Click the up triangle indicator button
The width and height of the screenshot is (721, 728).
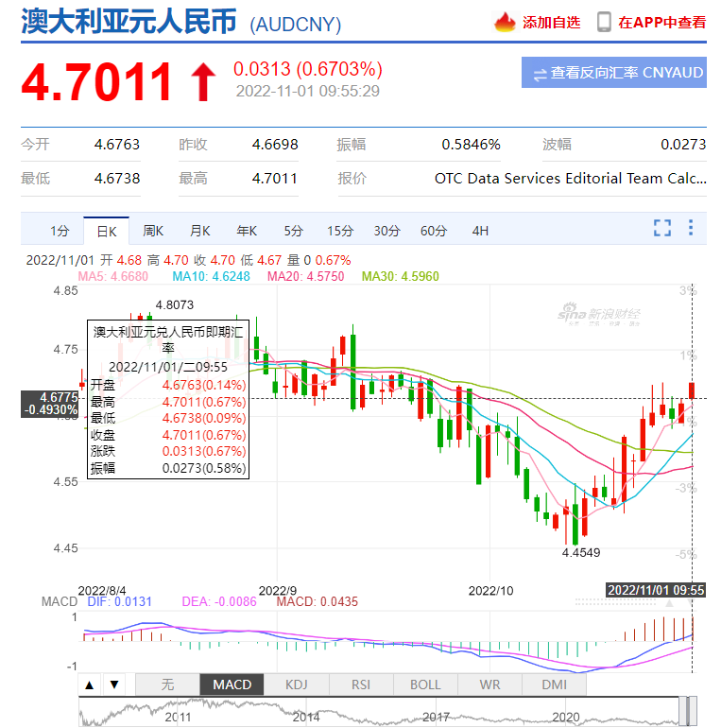90,685
